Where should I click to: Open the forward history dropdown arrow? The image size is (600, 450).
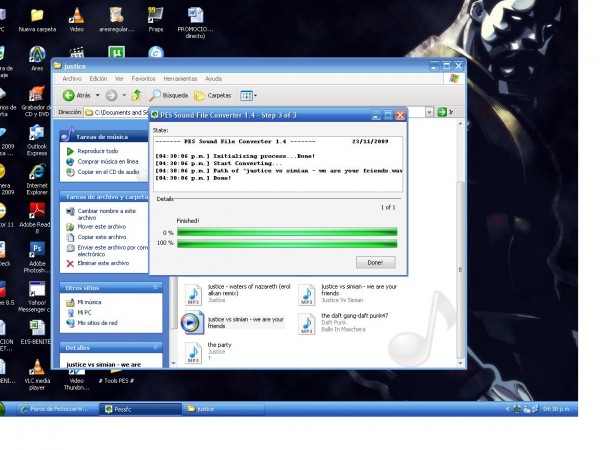point(124,95)
